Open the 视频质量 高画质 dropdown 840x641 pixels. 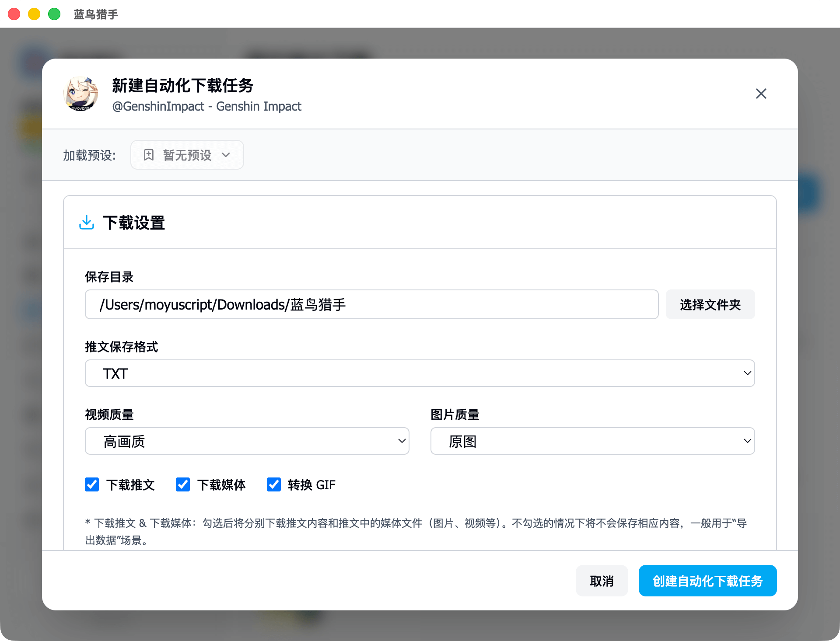[247, 441]
